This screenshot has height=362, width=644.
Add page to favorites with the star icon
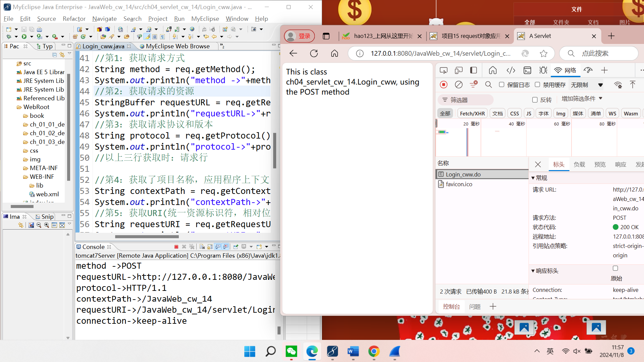click(x=544, y=53)
